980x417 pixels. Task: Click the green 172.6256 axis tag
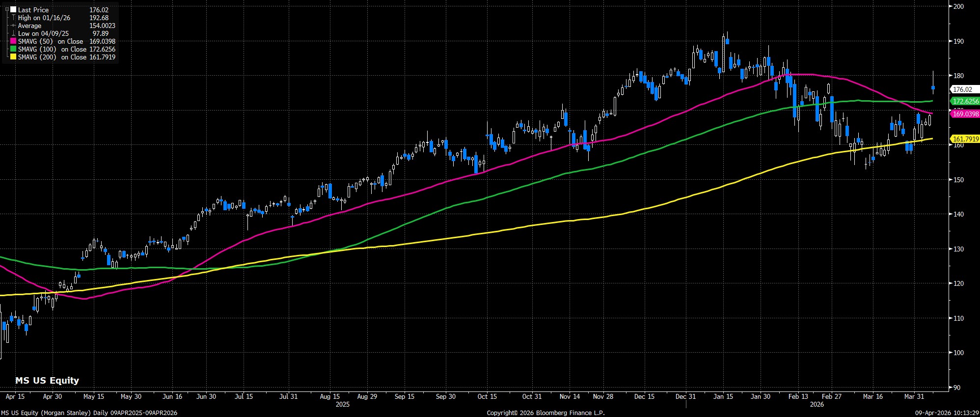click(x=965, y=101)
